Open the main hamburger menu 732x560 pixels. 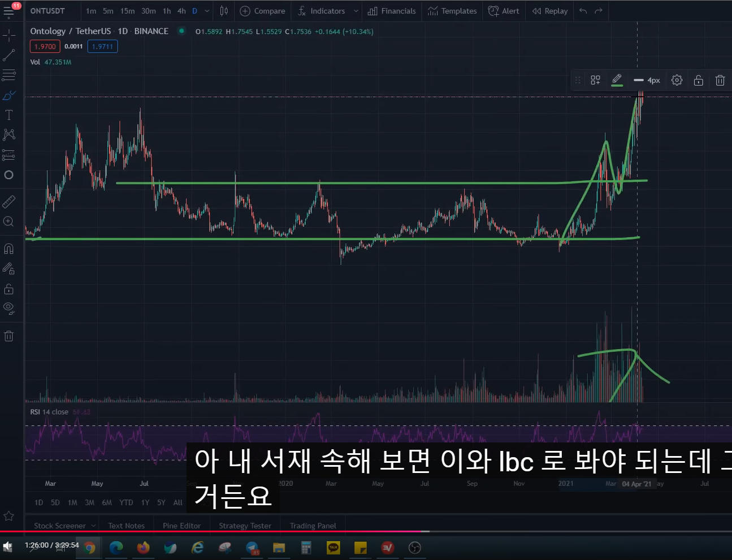tap(9, 11)
